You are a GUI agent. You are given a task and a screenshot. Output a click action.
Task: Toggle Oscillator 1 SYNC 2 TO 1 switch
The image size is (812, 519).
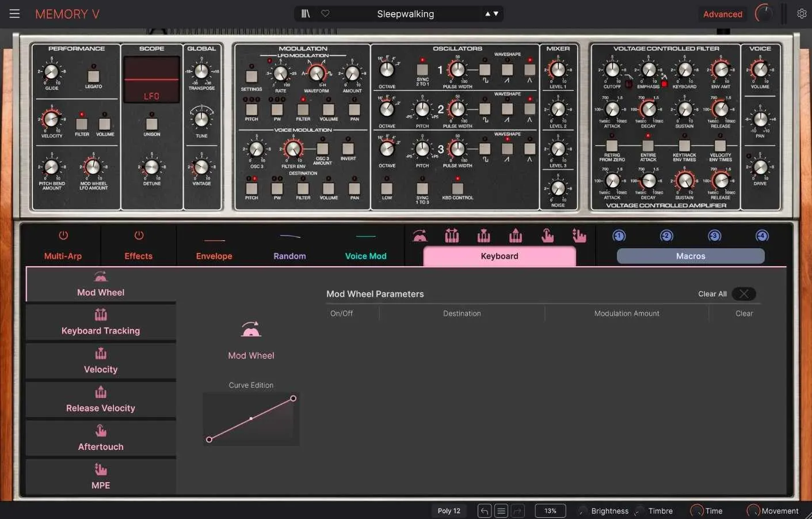pos(422,70)
